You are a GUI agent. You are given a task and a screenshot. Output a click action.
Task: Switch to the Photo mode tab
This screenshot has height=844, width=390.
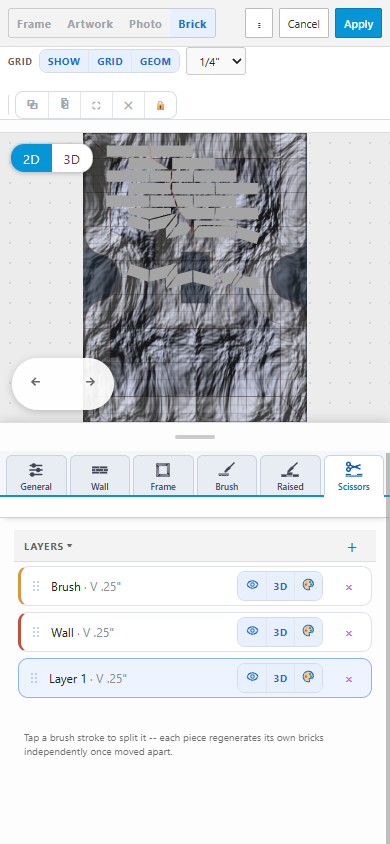pyautogui.click(x=145, y=24)
